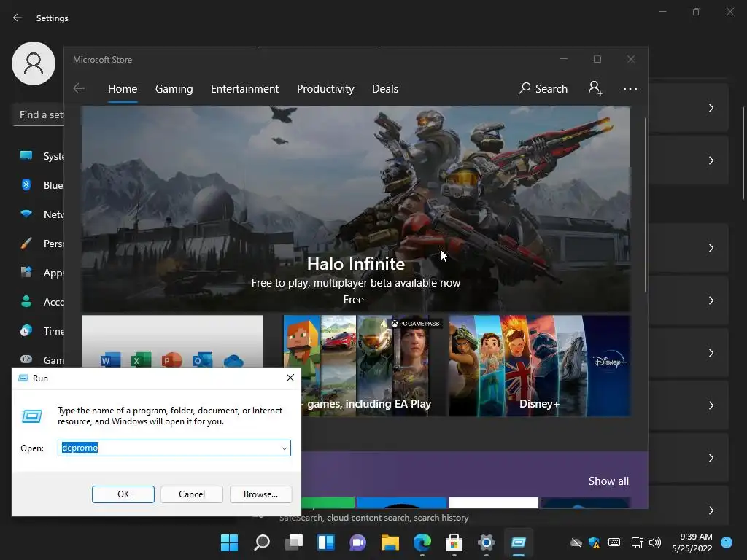This screenshot has height=560, width=747.
Task: Open the Network settings icon
Action: (x=26, y=214)
